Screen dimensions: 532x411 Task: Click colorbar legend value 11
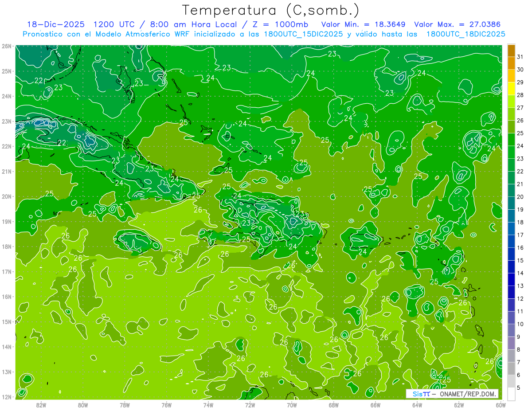(x=520, y=311)
